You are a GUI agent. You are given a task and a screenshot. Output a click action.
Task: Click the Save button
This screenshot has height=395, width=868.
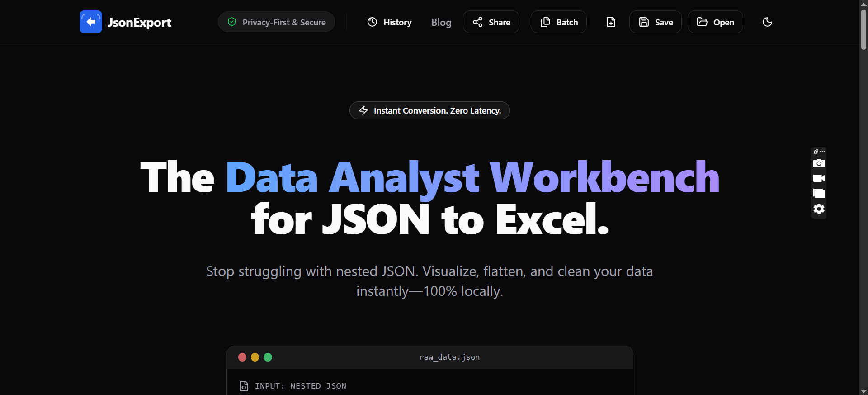(656, 22)
